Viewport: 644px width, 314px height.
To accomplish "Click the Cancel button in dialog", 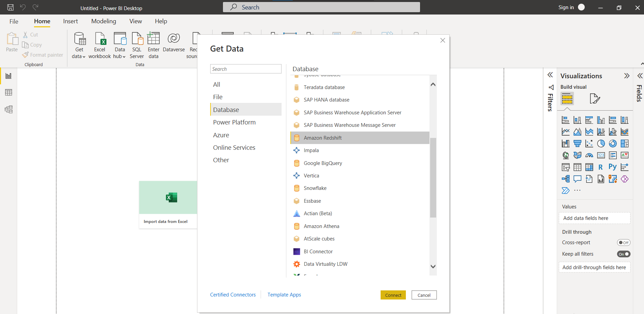I will coord(424,295).
